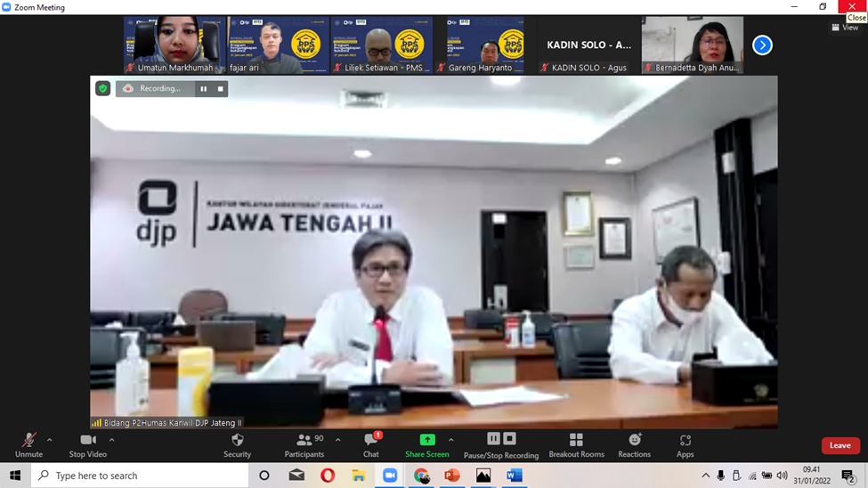This screenshot has height=488, width=868.
Task: Click the green Share Screen icon
Action: coord(427,440)
